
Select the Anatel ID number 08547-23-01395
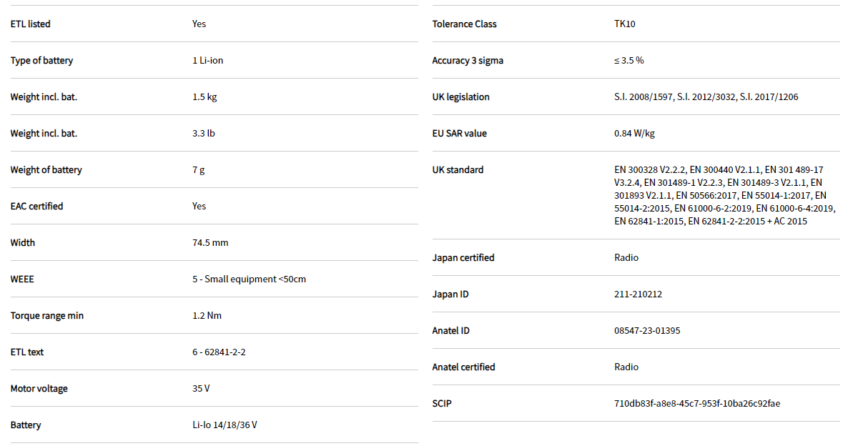(x=646, y=330)
